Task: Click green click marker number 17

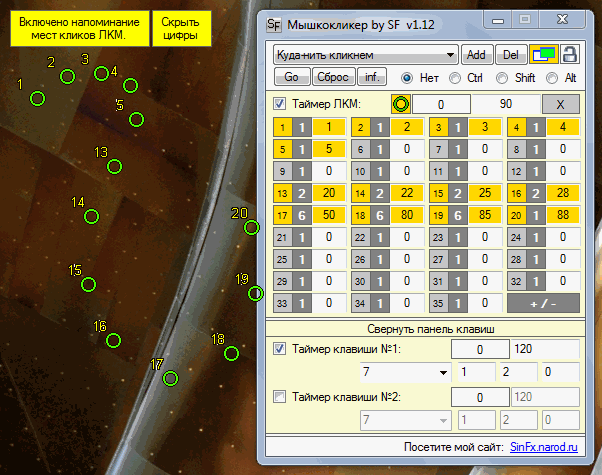Action: click(x=170, y=378)
